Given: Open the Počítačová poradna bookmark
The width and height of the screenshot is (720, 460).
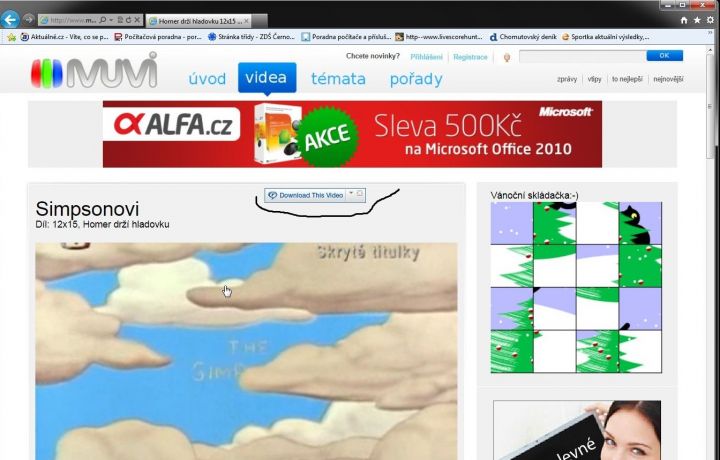Looking at the screenshot, I should click(158, 37).
